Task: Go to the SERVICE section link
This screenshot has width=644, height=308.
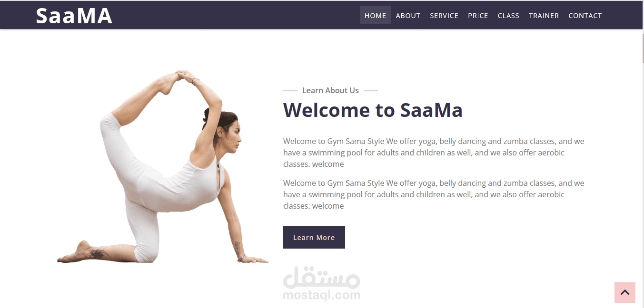Action: tap(444, 15)
